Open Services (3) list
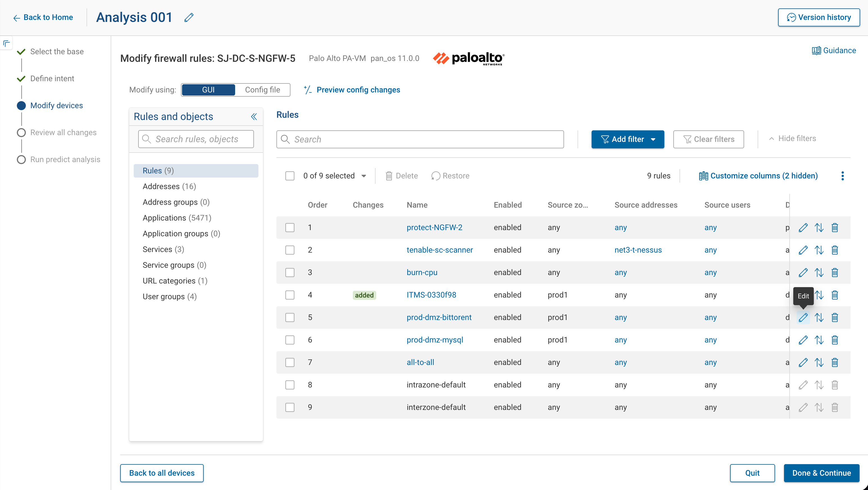The width and height of the screenshot is (868, 490). [163, 249]
